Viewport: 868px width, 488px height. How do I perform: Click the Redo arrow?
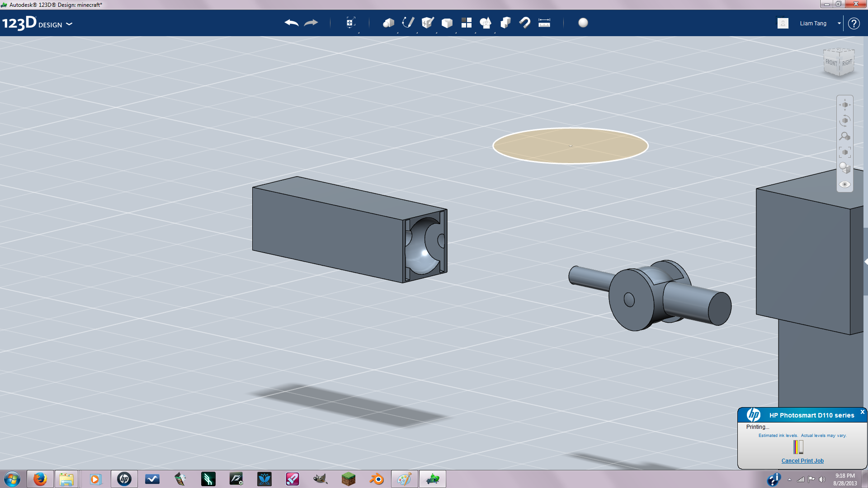pos(311,23)
